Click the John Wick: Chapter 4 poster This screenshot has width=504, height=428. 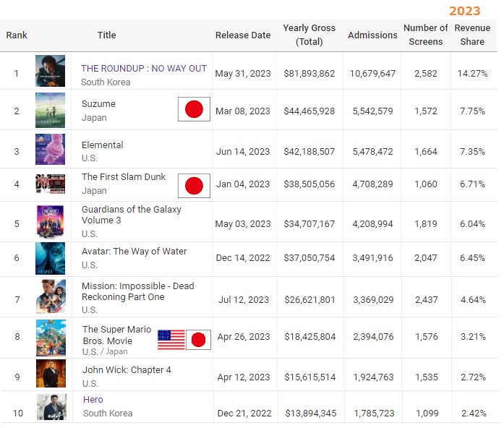[x=51, y=374]
